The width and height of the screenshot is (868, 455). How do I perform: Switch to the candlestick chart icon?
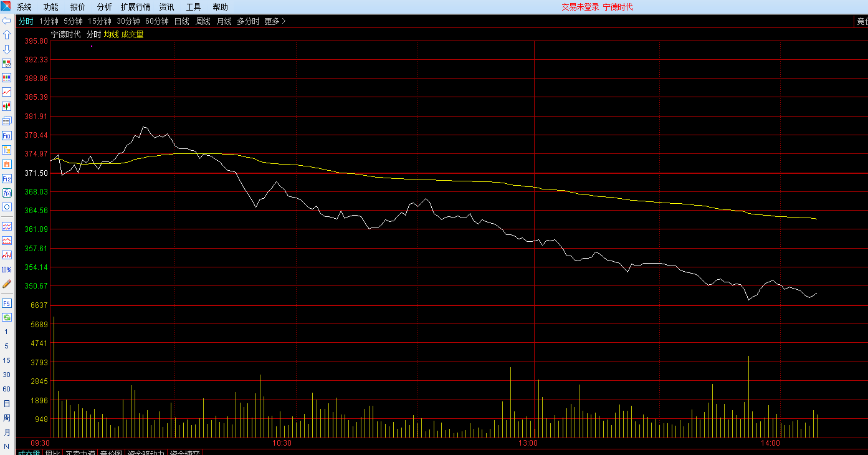[7, 107]
